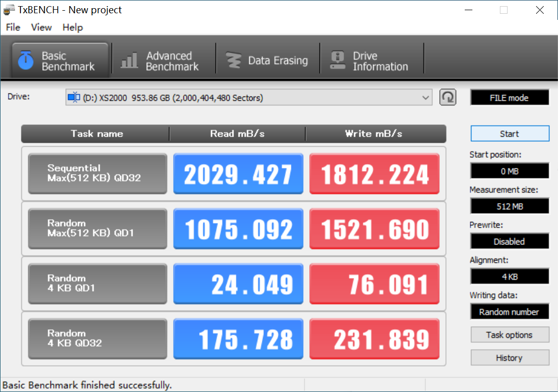Toggle FILE mode
Image resolution: width=558 pixels, height=392 pixels.
pyautogui.click(x=509, y=97)
